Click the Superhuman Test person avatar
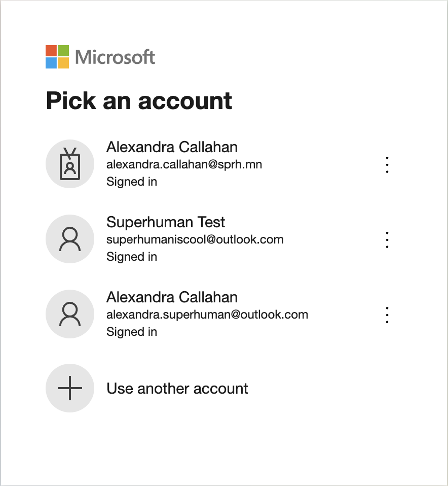The image size is (448, 486). tap(69, 239)
